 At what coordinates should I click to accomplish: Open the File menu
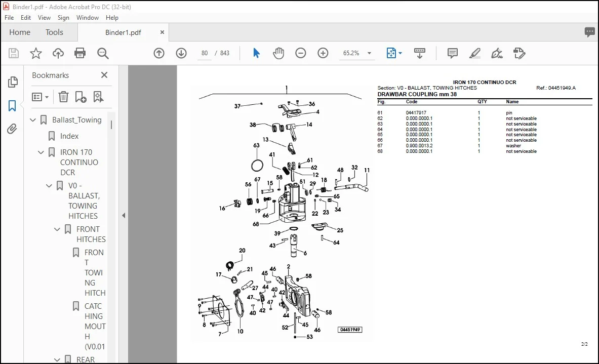click(x=9, y=18)
